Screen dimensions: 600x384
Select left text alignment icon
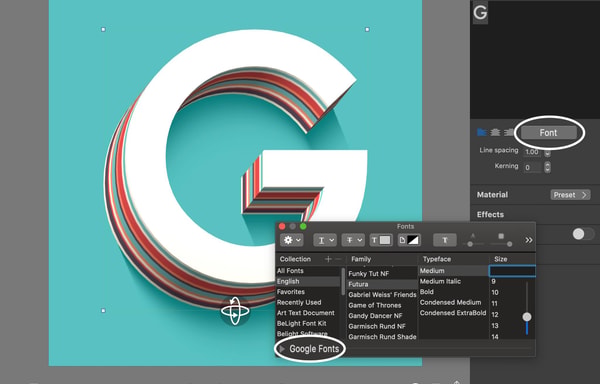(x=481, y=132)
